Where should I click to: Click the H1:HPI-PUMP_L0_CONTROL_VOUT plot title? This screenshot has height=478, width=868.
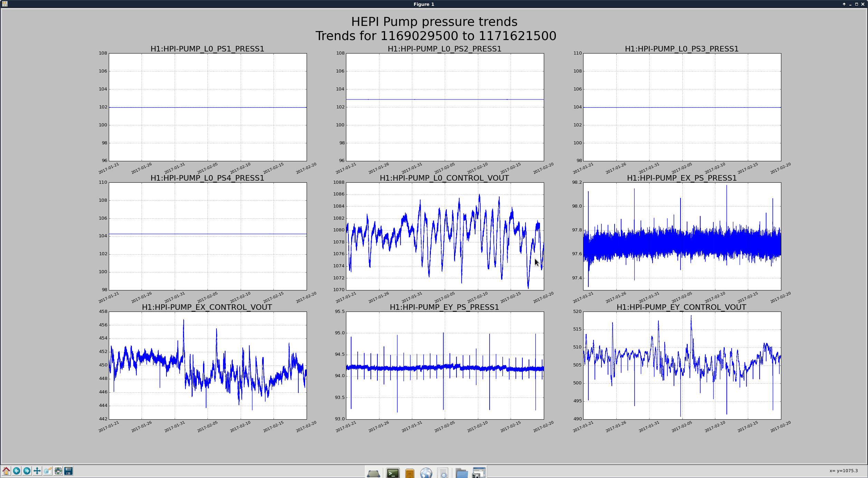(x=444, y=178)
